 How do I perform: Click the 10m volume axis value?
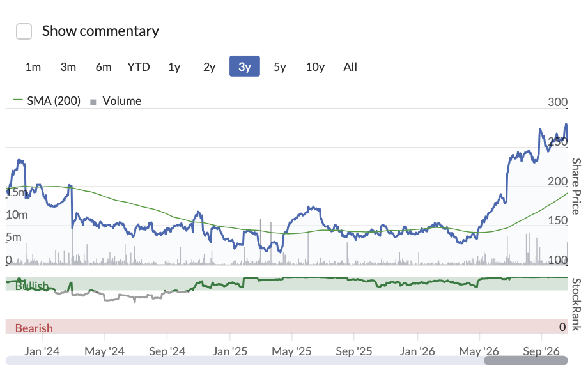coord(17,215)
